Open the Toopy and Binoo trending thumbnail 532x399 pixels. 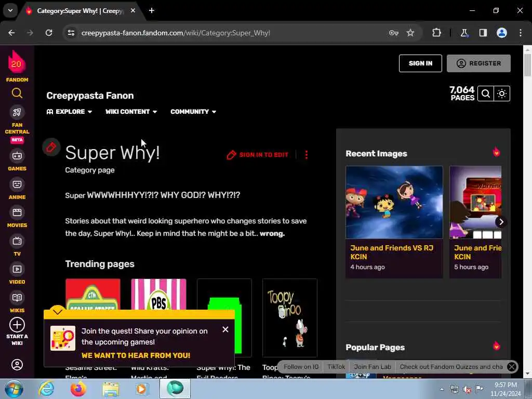[290, 317]
